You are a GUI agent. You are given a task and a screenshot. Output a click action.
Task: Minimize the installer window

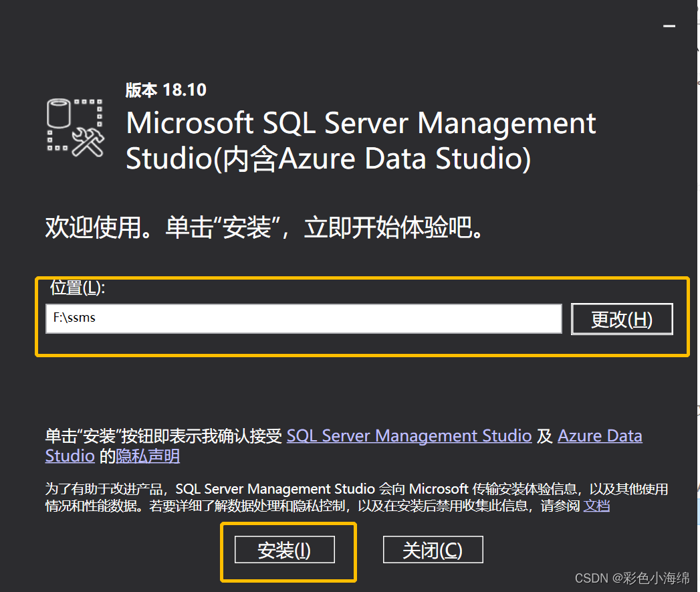point(669,26)
